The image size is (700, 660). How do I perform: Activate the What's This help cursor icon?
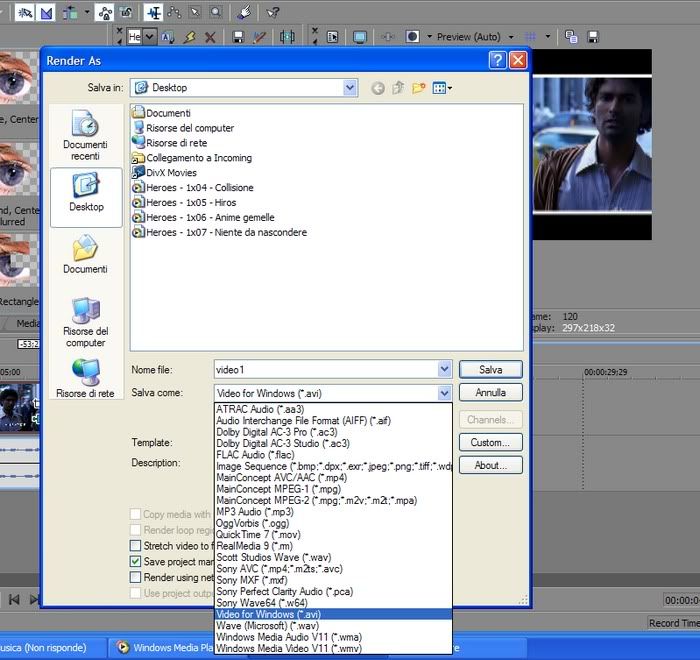[272, 13]
